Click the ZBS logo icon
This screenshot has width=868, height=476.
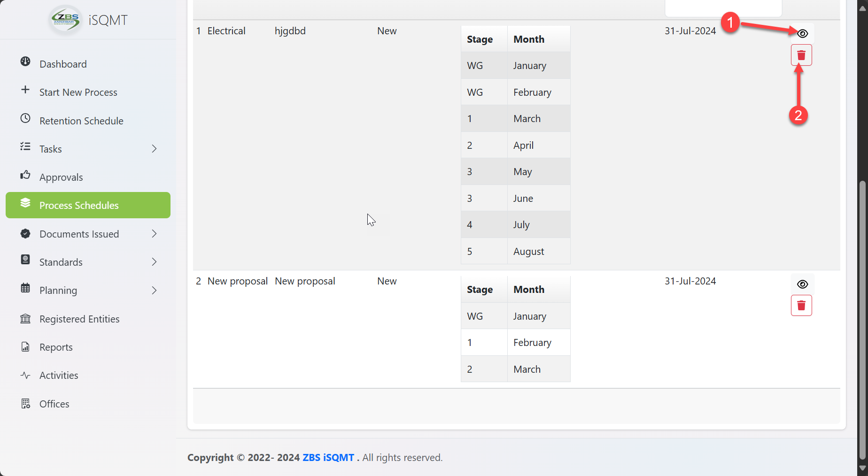point(66,20)
